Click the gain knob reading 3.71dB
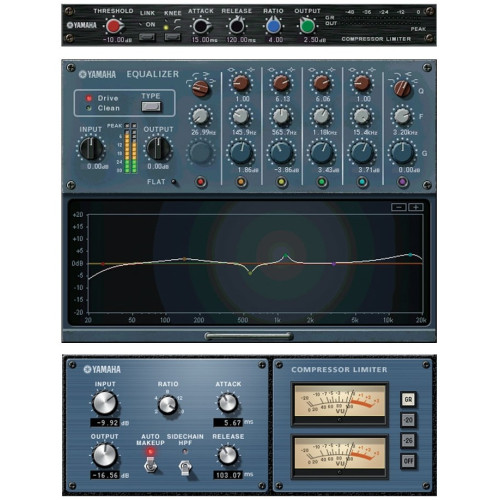Viewport: 500px width, 500px height. pos(362,153)
